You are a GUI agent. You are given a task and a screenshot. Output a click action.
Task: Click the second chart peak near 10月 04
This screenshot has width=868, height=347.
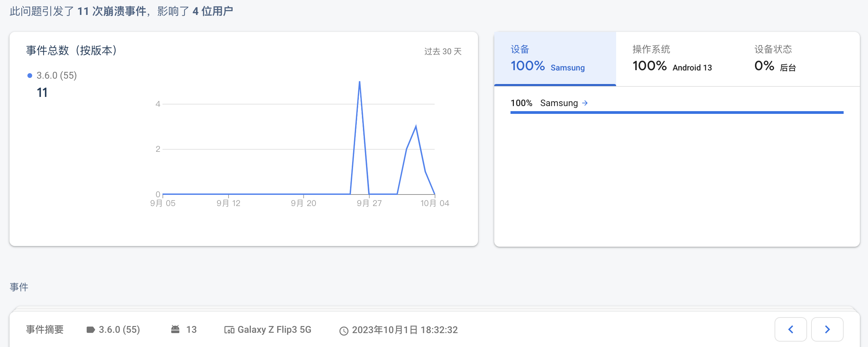pyautogui.click(x=416, y=126)
